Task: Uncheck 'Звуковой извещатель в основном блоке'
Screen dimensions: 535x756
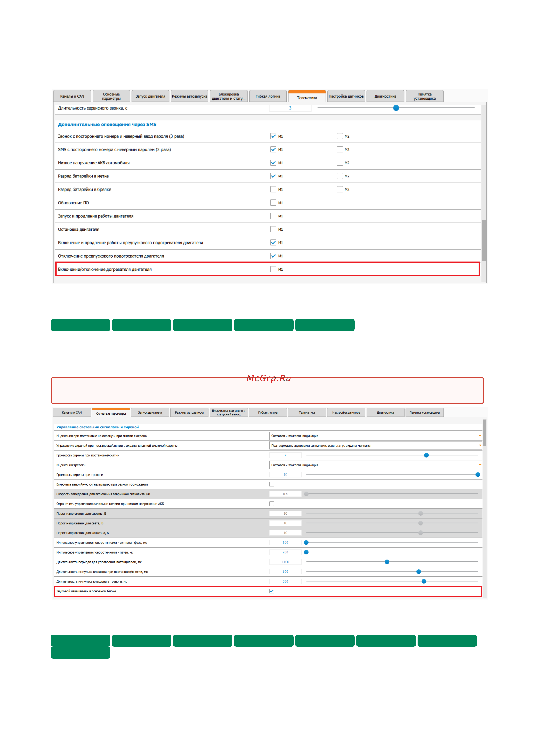Action: point(272,591)
